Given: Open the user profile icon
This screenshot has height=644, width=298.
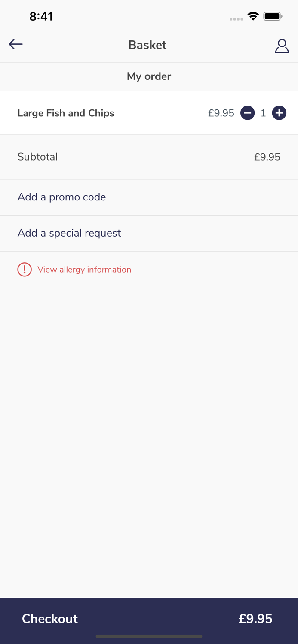Looking at the screenshot, I should pyautogui.click(x=282, y=46).
